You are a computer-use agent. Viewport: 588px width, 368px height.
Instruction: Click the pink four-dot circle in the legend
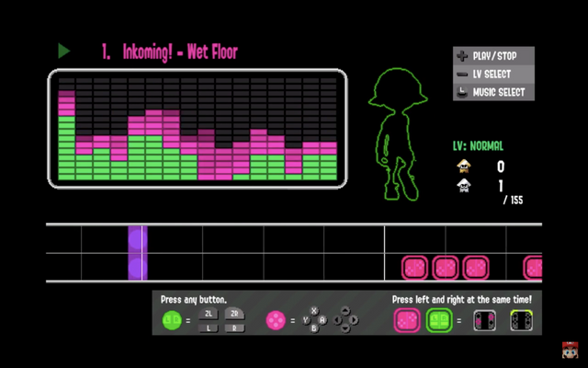point(276,320)
